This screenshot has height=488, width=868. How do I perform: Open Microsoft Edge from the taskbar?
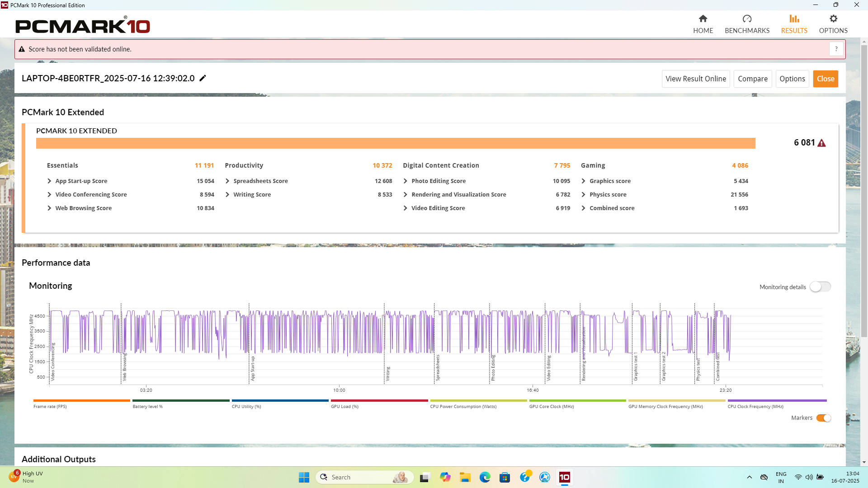[485, 477]
